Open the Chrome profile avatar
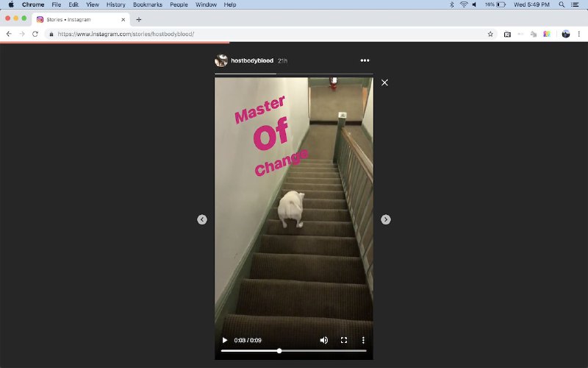588x368 pixels. [566, 34]
